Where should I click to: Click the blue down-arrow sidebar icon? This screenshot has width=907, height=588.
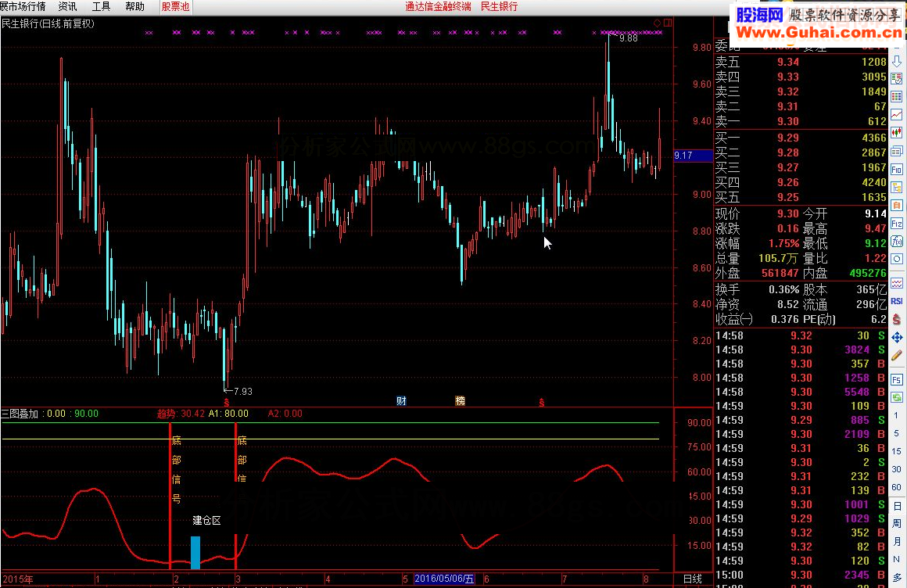[897, 61]
